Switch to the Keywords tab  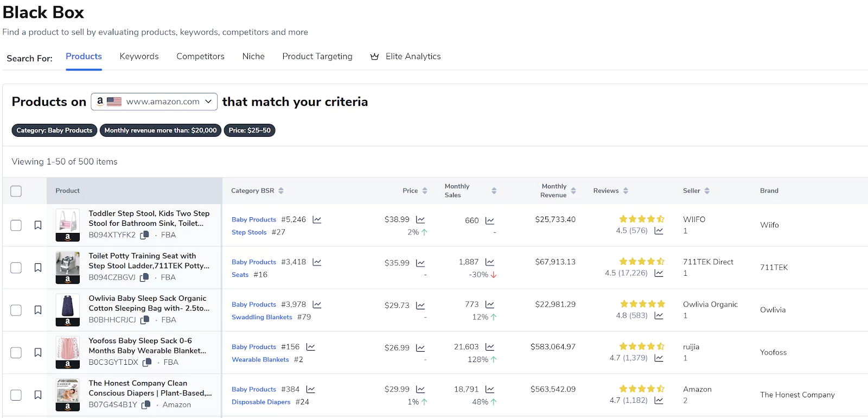(x=139, y=56)
